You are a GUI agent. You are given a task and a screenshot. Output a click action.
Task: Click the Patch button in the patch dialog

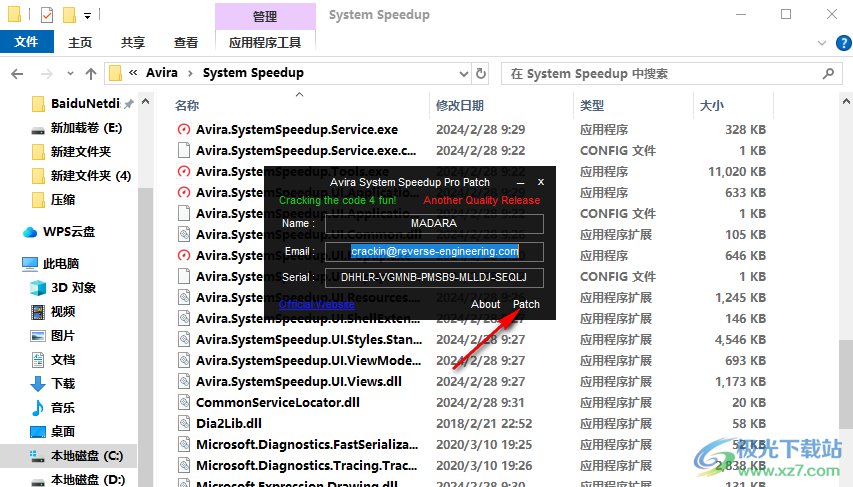[526, 304]
